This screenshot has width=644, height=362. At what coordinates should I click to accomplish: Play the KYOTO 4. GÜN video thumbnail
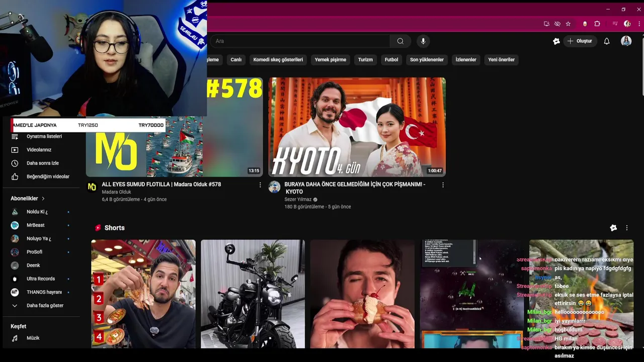coord(357,127)
